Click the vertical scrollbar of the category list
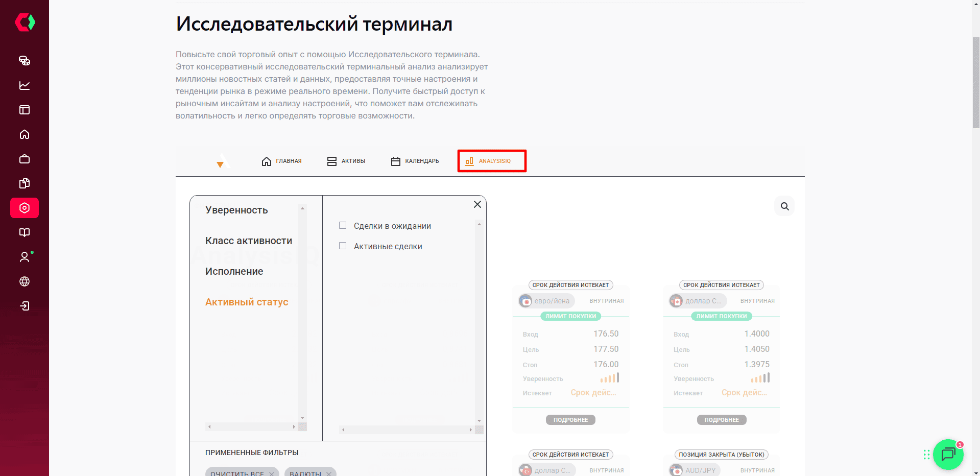The width and height of the screenshot is (980, 476). (x=303, y=313)
